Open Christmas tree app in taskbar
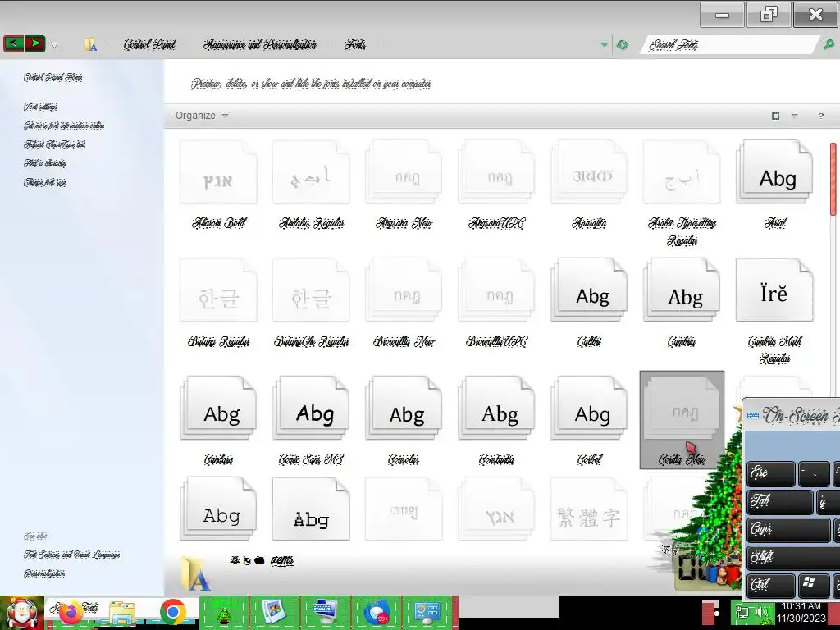Screen dimensions: 840x630 click(223, 612)
